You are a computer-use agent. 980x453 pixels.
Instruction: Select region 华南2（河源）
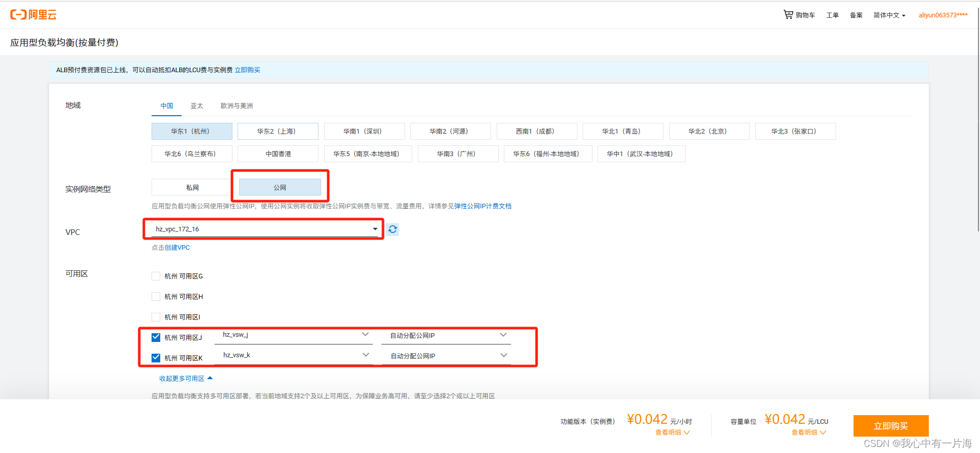(x=451, y=132)
